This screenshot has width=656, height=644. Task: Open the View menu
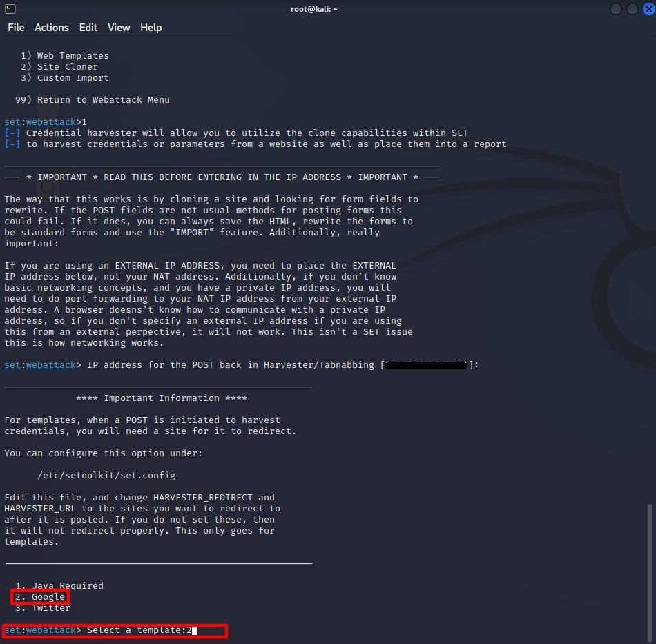[119, 28]
